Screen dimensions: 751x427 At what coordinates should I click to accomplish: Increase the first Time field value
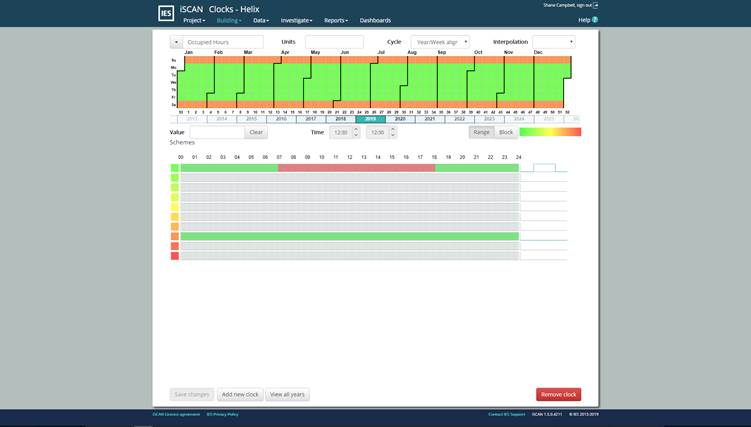click(356, 129)
